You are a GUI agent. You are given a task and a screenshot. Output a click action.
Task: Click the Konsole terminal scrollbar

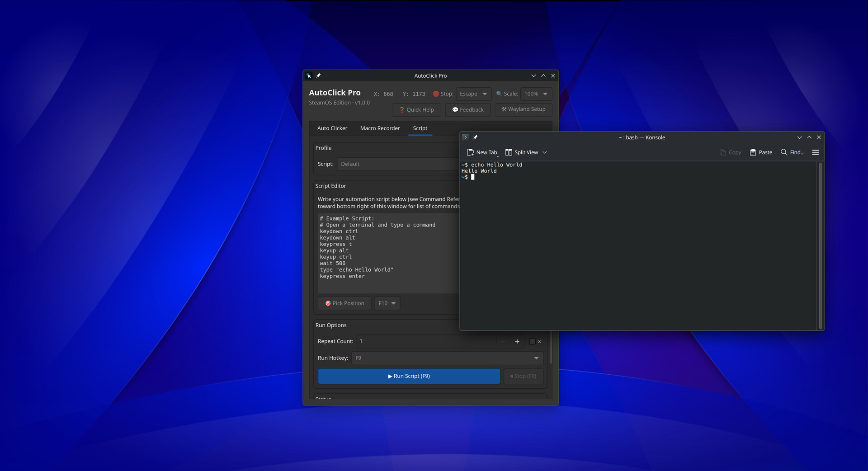click(x=820, y=245)
